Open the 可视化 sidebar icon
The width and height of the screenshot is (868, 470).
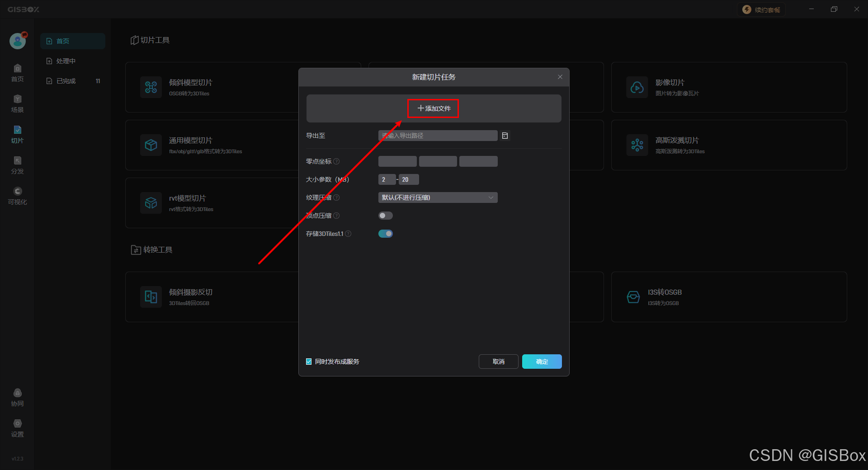point(18,196)
